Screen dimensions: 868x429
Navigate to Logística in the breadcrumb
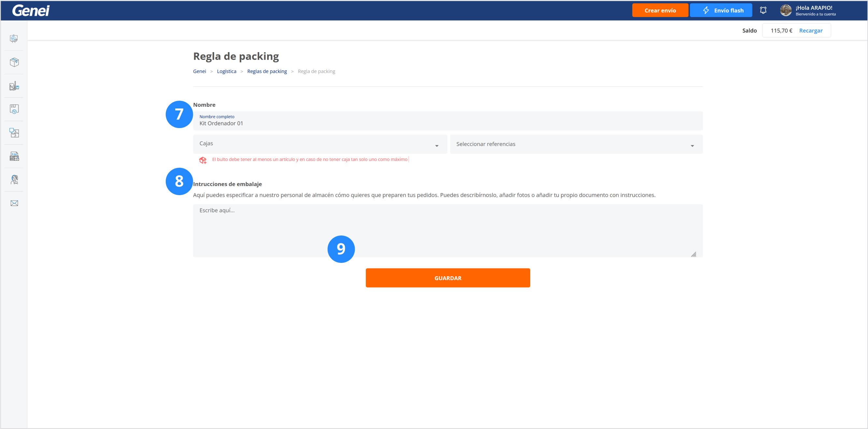tap(226, 71)
